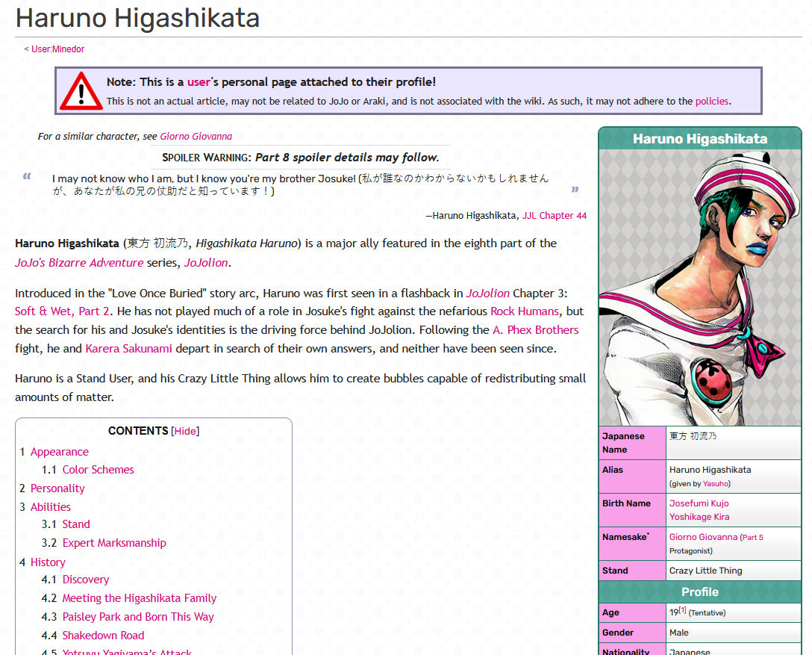Click the Josefumi Kujo birth name link
Image resolution: width=812 pixels, height=655 pixels.
(699, 503)
